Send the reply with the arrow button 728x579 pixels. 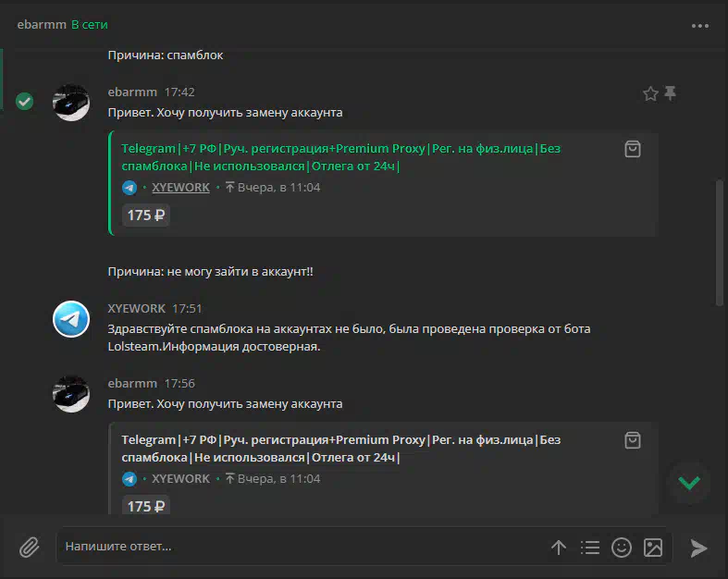698,548
